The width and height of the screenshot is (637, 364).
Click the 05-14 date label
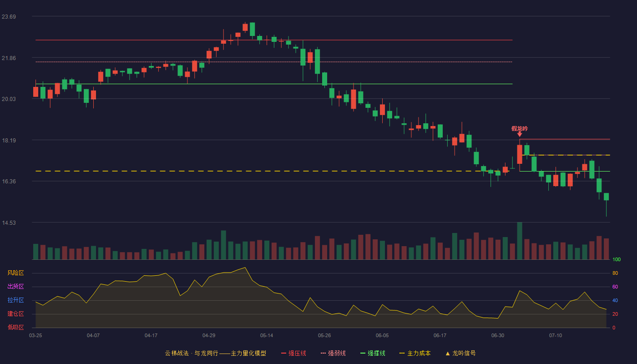point(267,335)
